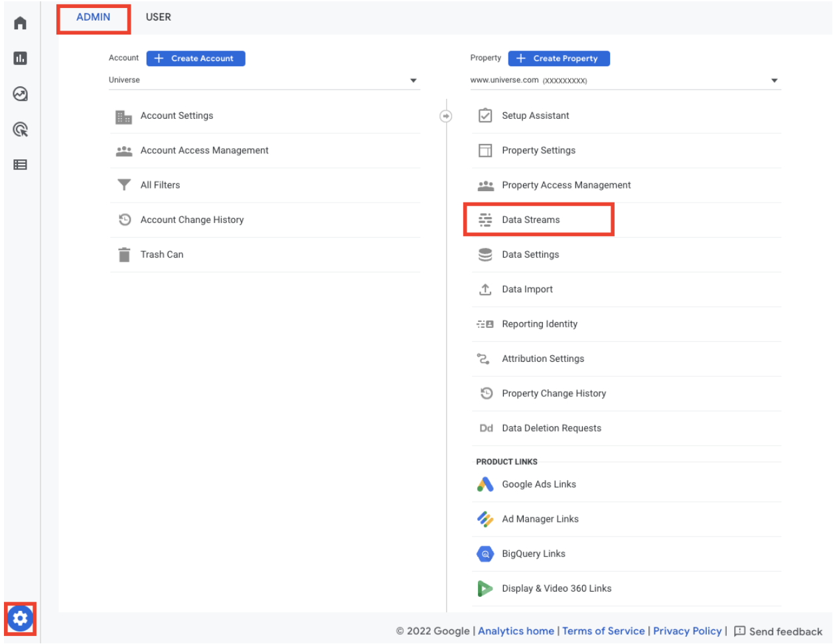Click the Display & Video 360 logo icon
Image resolution: width=835 pixels, height=644 pixels.
tap(485, 588)
